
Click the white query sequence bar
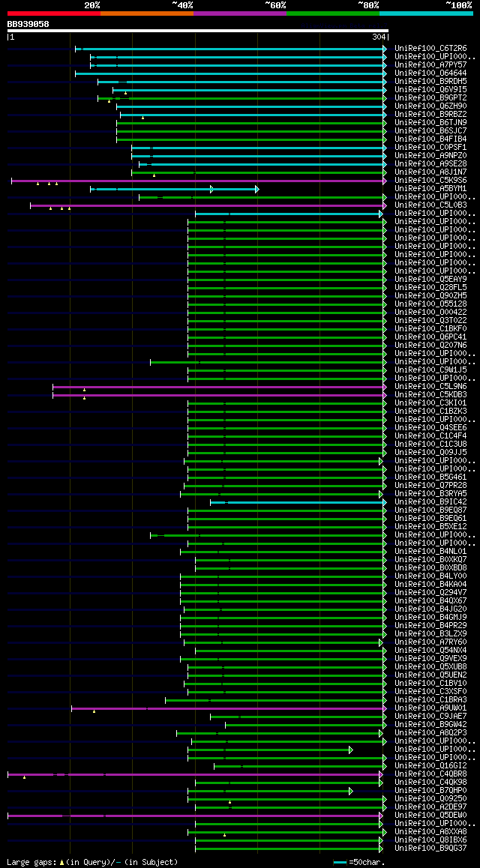click(198, 31)
